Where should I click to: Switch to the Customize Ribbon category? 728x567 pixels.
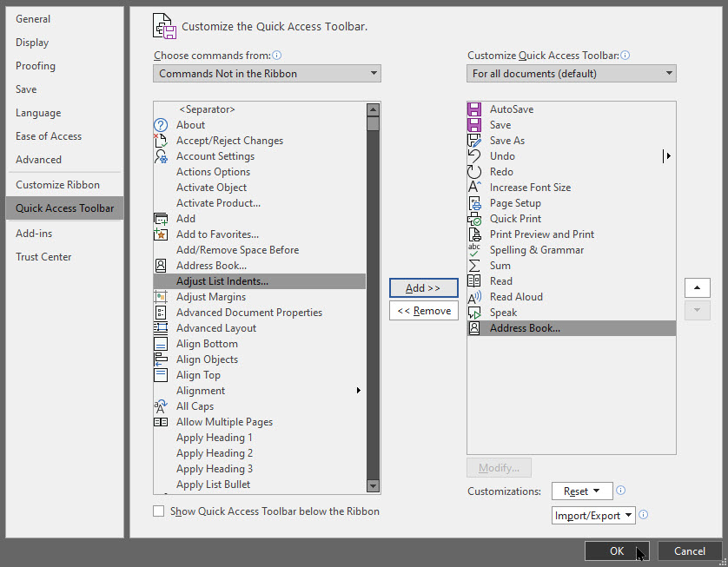click(x=57, y=185)
